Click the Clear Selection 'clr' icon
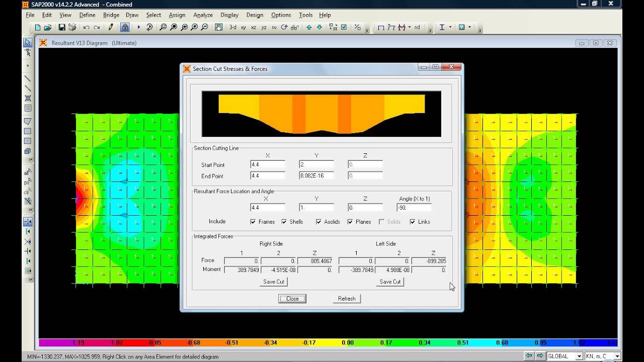Screen dimensions: 644x362 28,192
